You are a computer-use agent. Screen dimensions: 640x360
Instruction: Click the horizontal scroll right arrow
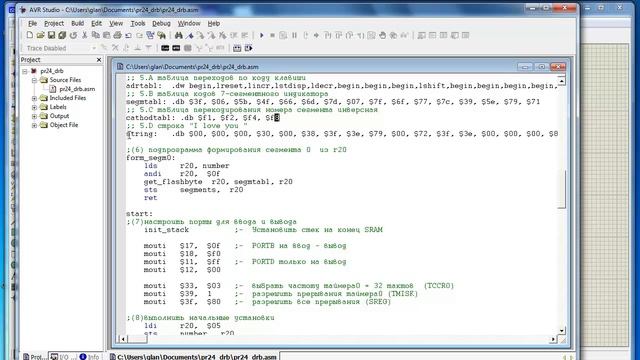[553, 339]
